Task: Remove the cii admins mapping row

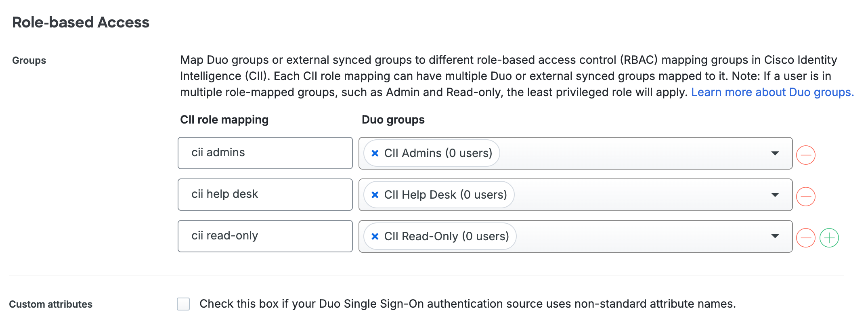Action: 805,155
